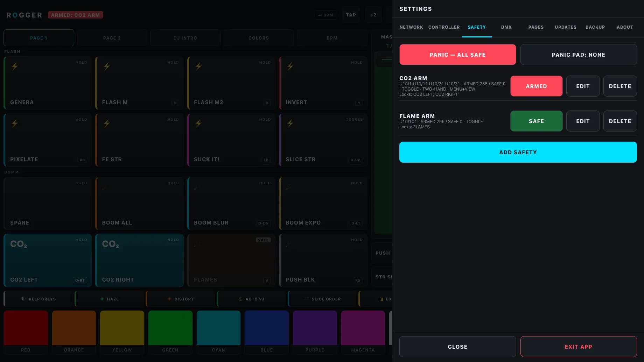644x362 pixels.
Task: Click the Panic — All Safe button
Action: pyautogui.click(x=457, y=55)
